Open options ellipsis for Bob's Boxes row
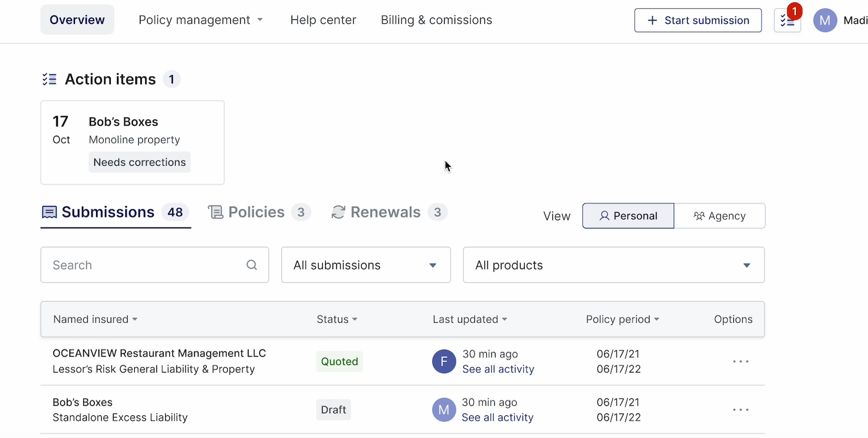868x438 pixels. click(x=740, y=410)
